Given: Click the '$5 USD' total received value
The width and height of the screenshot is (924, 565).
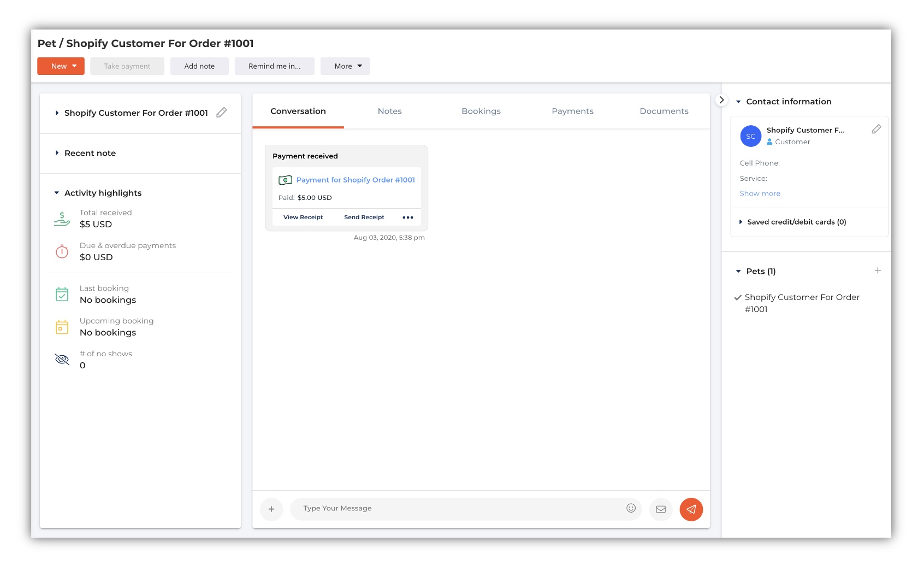Looking at the screenshot, I should pos(96,225).
